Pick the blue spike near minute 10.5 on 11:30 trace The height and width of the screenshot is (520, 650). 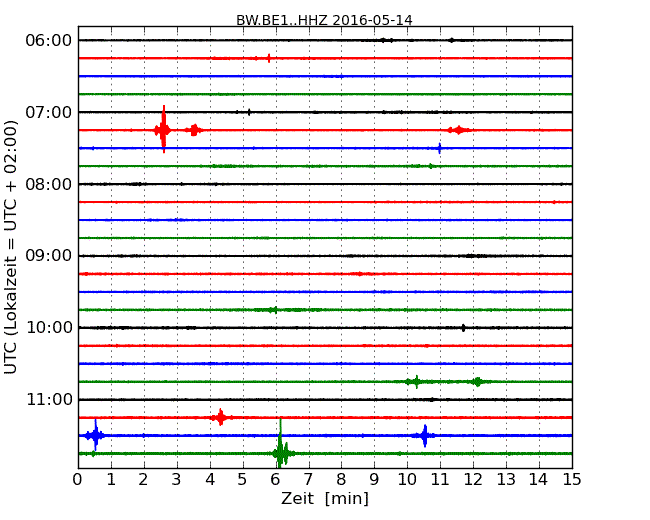tap(424, 435)
